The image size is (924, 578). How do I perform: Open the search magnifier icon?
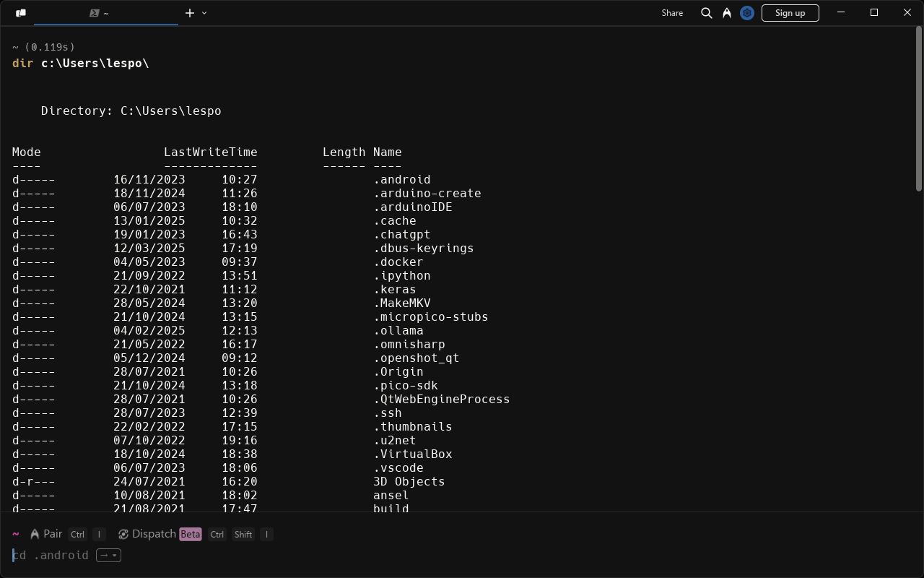(x=707, y=13)
